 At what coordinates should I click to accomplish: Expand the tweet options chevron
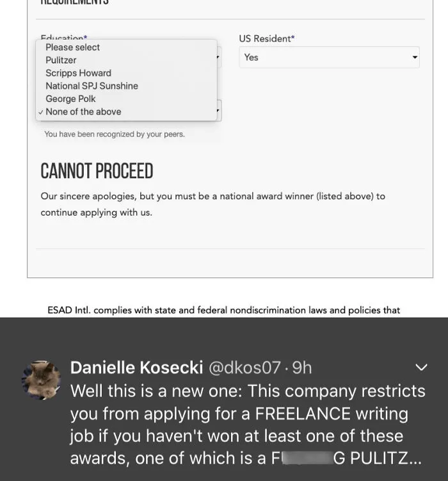point(421,367)
